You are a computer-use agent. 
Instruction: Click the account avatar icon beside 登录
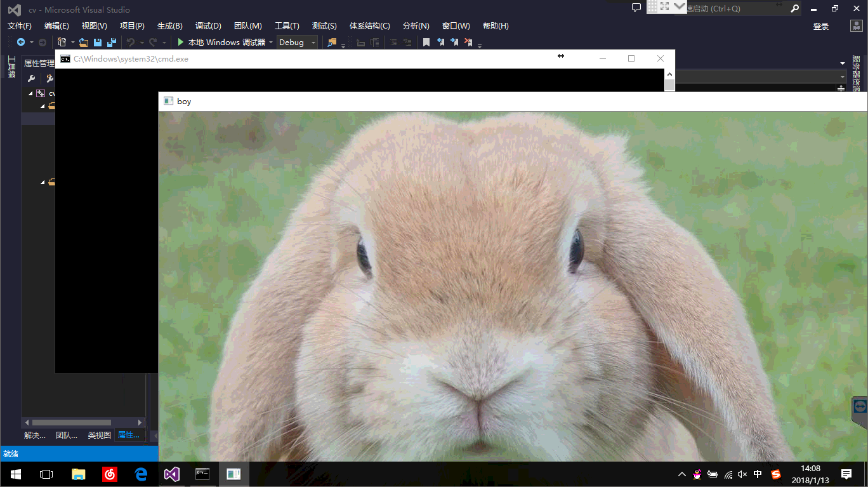tap(856, 26)
